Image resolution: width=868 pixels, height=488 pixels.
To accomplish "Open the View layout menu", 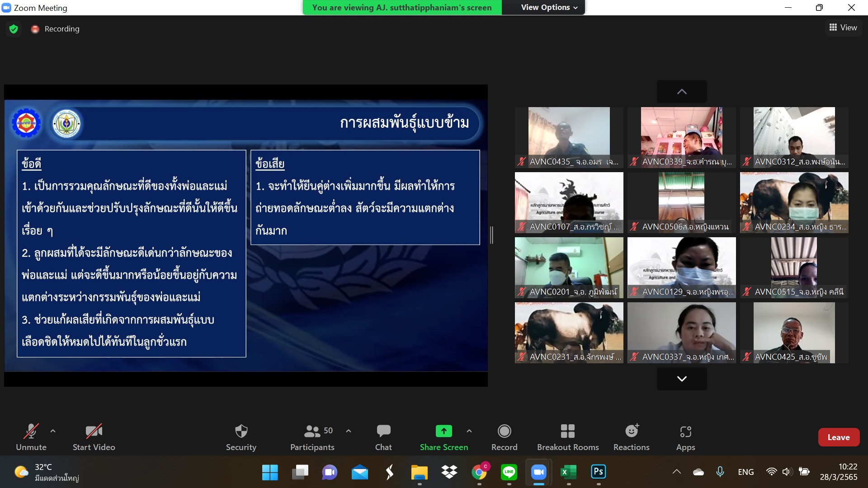I will (x=843, y=28).
